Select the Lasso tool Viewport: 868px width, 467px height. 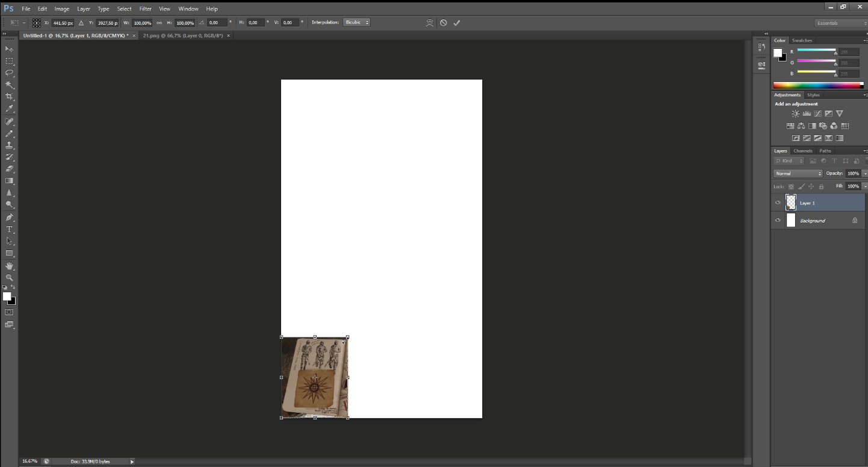tap(9, 73)
